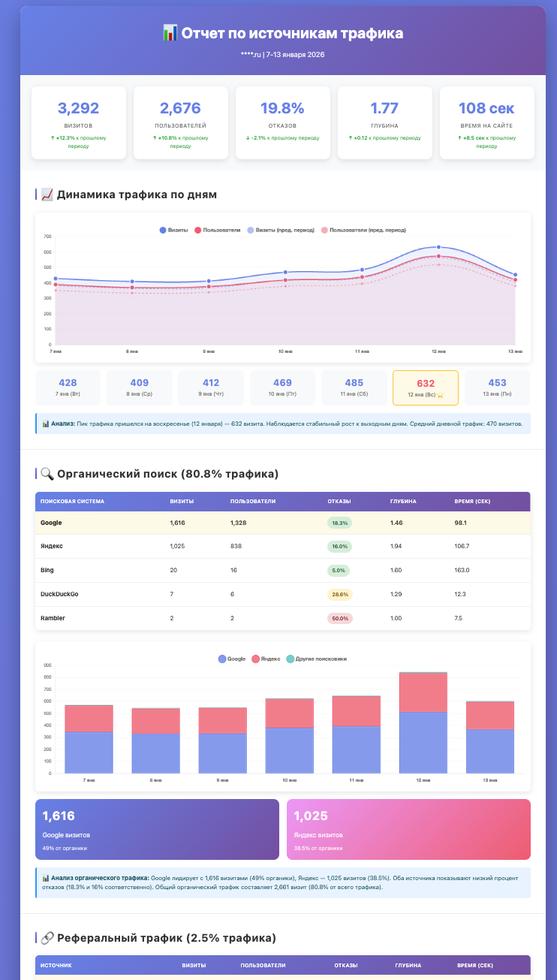Screen dimensions: 557x980
Task: Click the 1,616 Google визитов card
Action: pyautogui.click(x=157, y=829)
